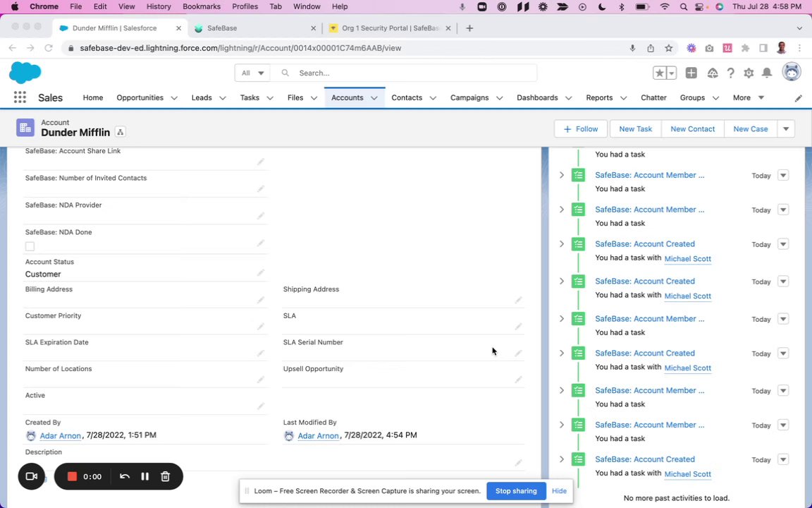Pause the Loom recording
Screen dimensions: 812x508
pos(145,476)
